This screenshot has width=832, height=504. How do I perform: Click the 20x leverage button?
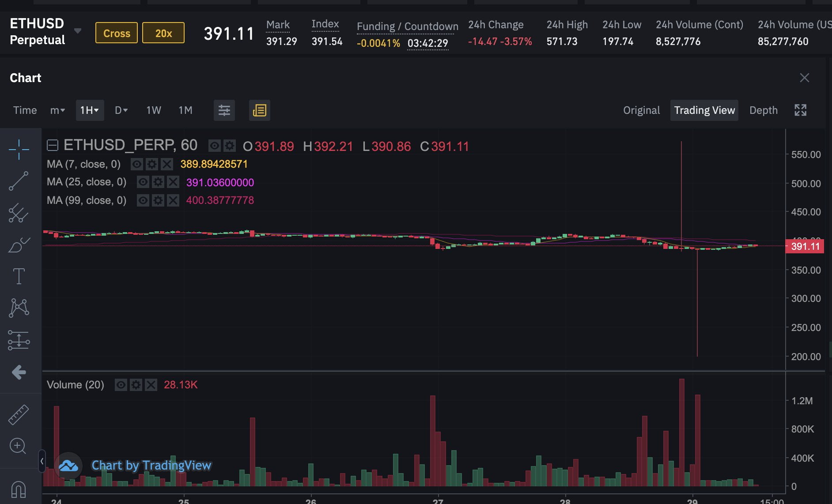pyautogui.click(x=163, y=33)
